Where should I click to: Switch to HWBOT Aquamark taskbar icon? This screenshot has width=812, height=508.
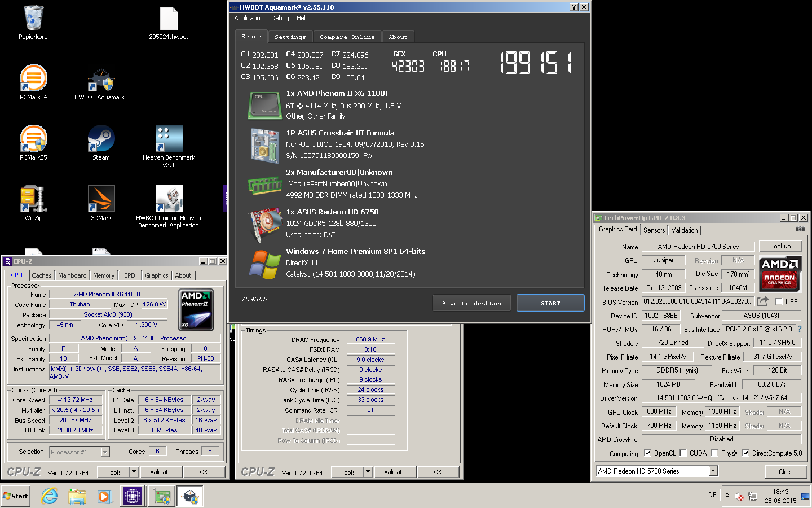click(x=191, y=496)
